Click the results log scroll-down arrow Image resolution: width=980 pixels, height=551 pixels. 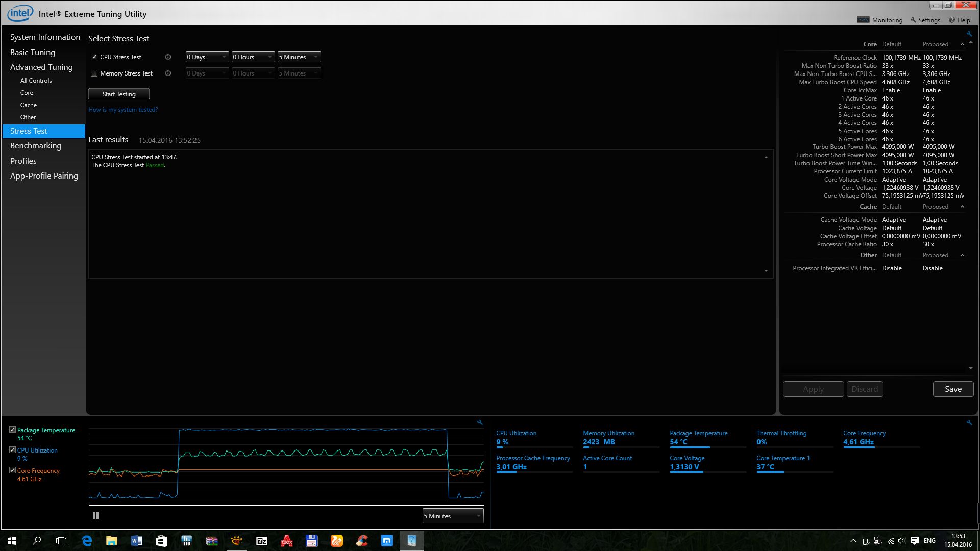[x=766, y=271]
